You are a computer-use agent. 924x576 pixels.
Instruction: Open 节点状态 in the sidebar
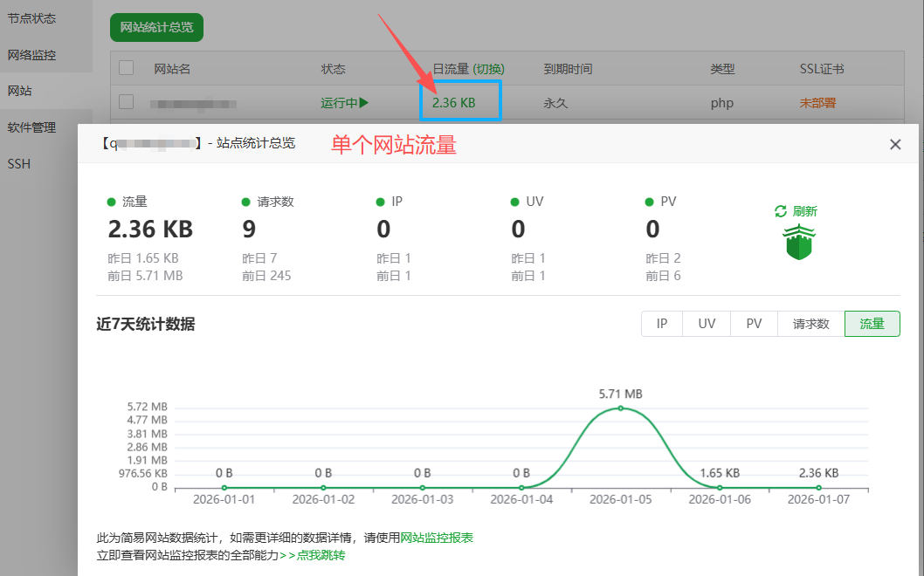pyautogui.click(x=31, y=17)
